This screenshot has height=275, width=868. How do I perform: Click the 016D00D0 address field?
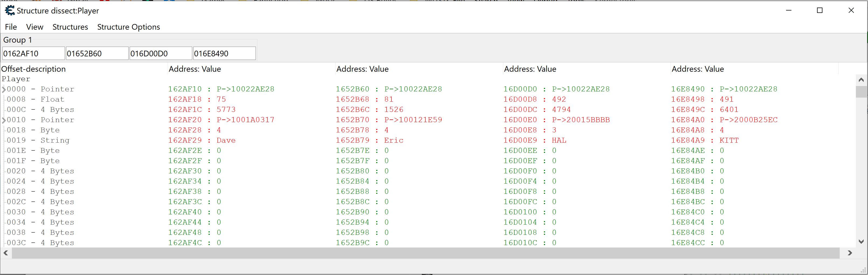click(x=160, y=54)
